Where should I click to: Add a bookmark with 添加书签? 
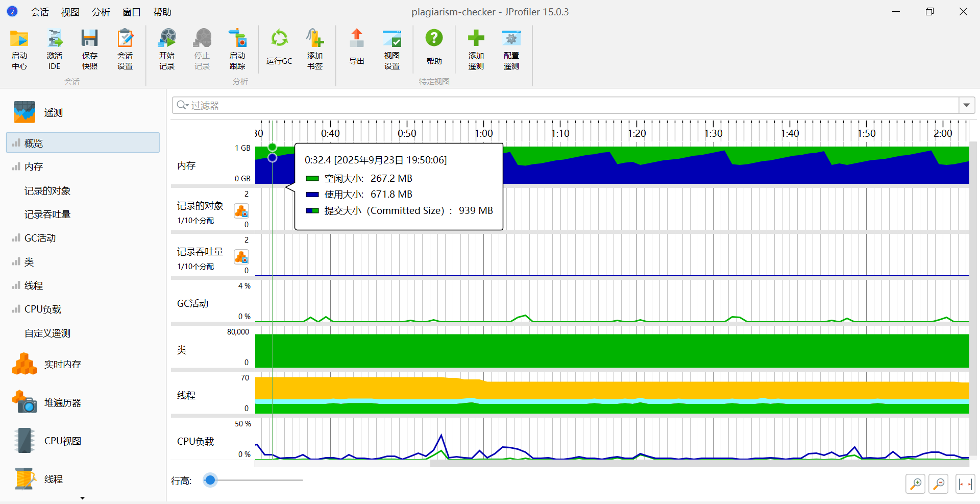[315, 50]
